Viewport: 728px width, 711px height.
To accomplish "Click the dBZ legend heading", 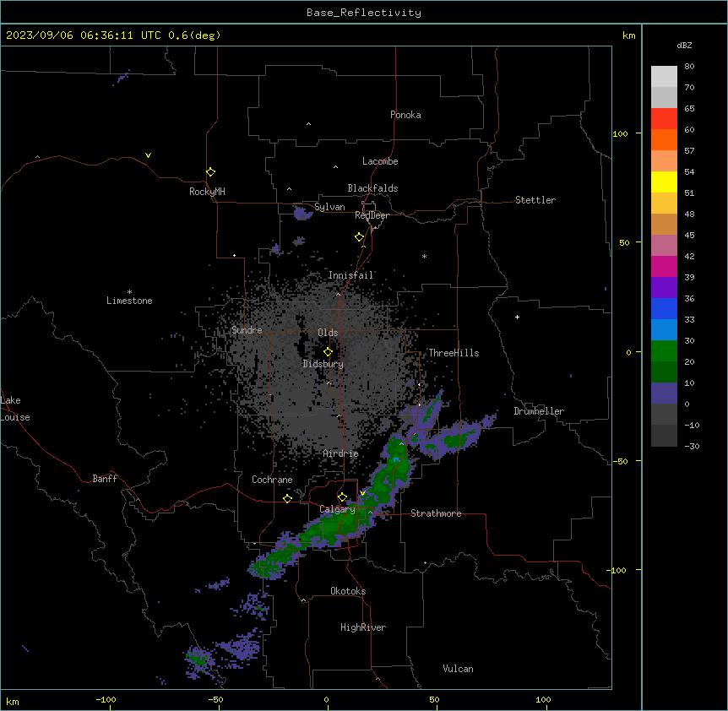I will coord(684,45).
